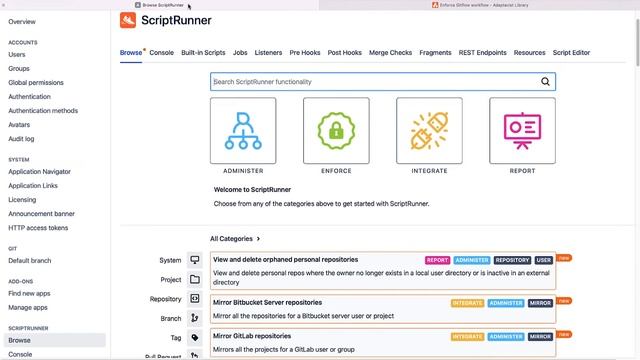The width and height of the screenshot is (640, 360).
Task: Select the System category label
Action: coord(170,260)
